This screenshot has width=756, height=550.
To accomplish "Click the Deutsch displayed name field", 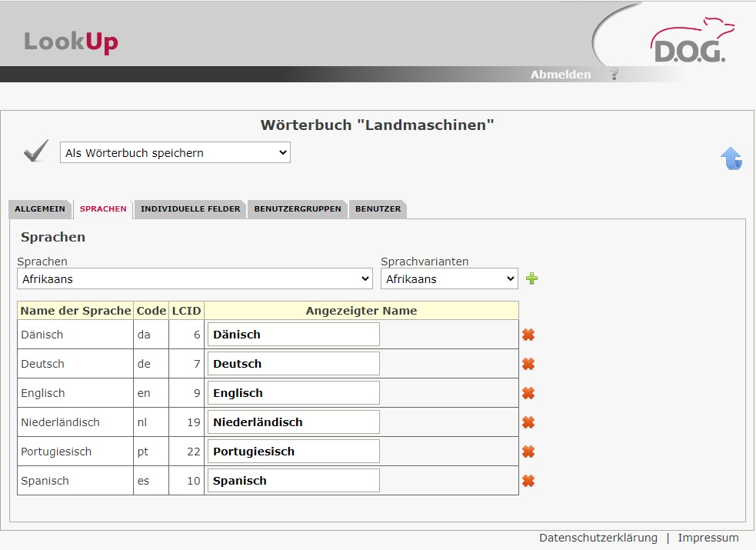I will click(293, 364).
